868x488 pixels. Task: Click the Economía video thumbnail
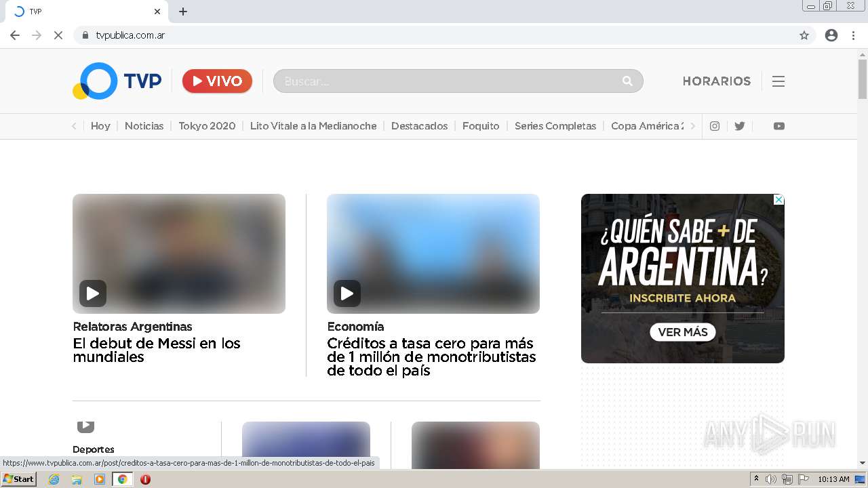(x=433, y=253)
